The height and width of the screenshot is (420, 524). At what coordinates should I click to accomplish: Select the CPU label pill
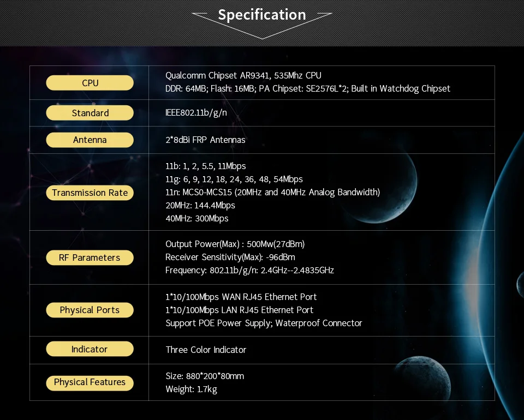tap(90, 83)
